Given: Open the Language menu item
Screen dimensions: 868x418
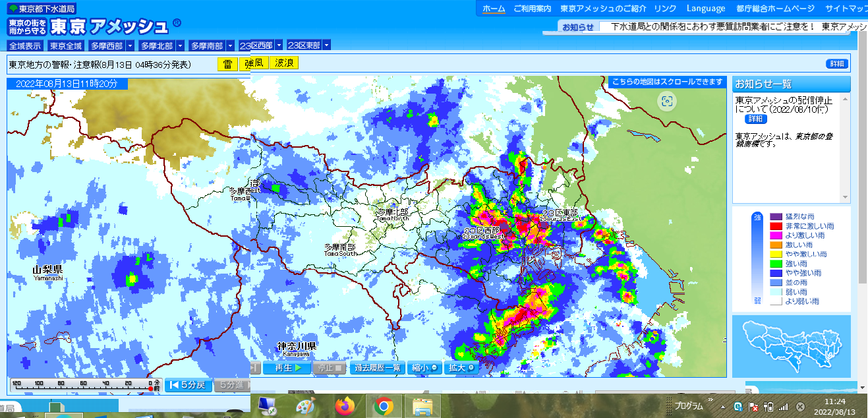Looking at the screenshot, I should (x=706, y=9).
